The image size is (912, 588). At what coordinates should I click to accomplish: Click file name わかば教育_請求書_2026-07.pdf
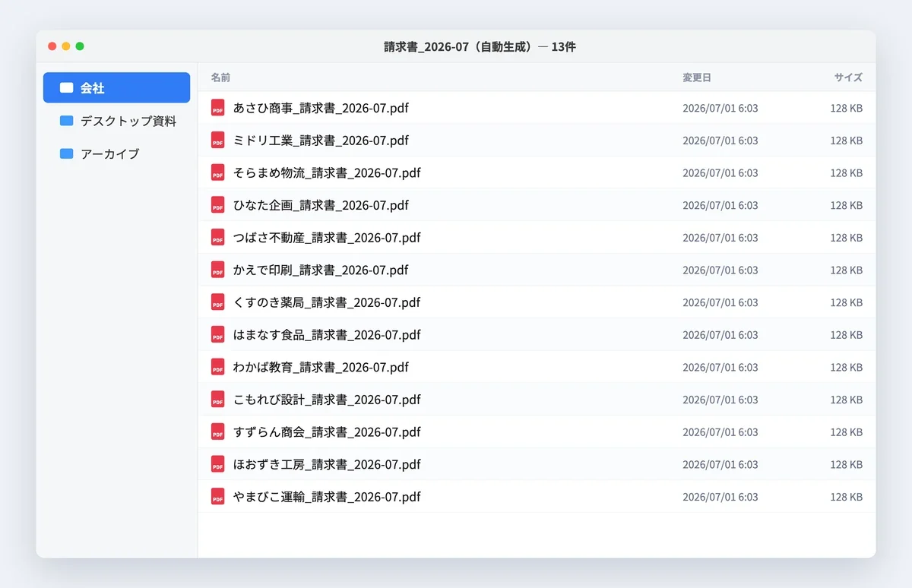pyautogui.click(x=321, y=367)
